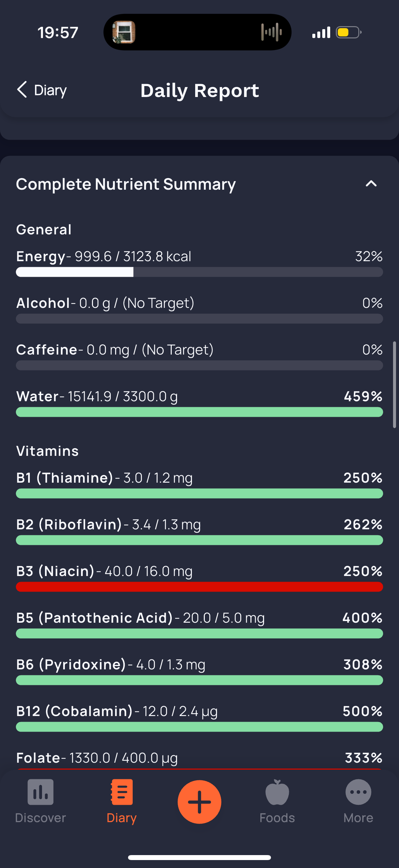Tap the red B3 Niacin progress bar

click(x=199, y=587)
